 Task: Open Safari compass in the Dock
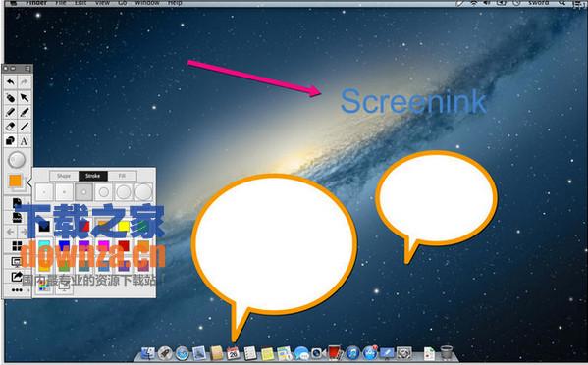tap(183, 352)
